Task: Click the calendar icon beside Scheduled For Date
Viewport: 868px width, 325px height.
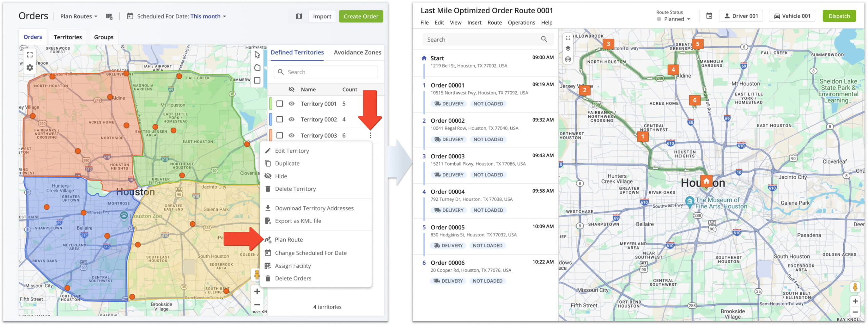Action: [130, 16]
